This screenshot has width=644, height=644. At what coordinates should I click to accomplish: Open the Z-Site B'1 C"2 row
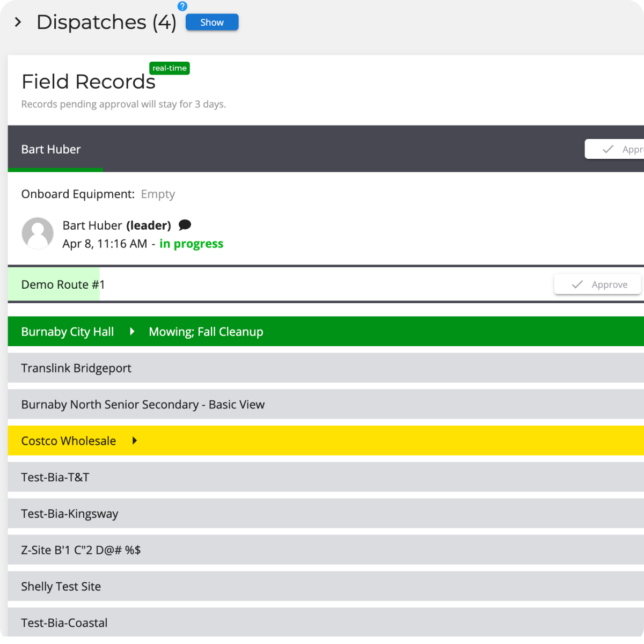pos(80,550)
